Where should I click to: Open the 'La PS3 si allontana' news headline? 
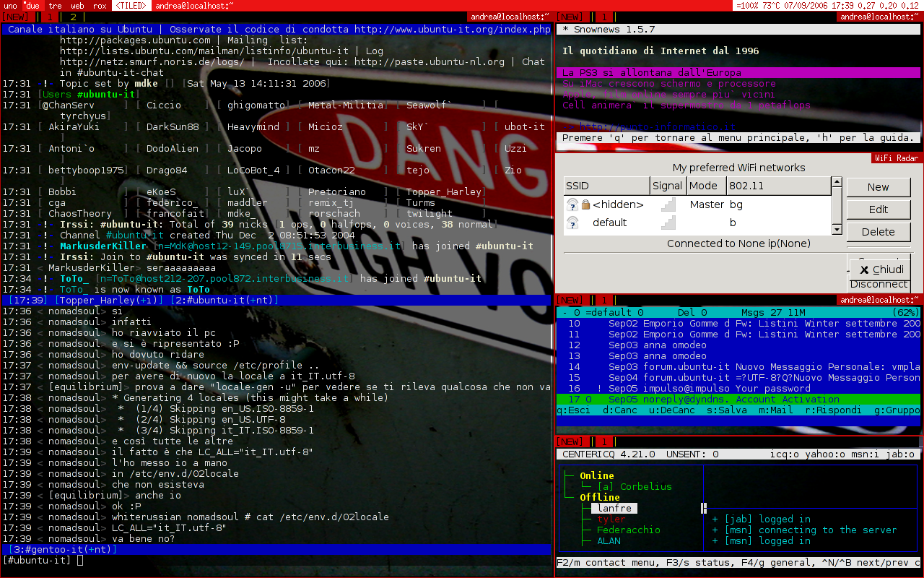point(651,73)
